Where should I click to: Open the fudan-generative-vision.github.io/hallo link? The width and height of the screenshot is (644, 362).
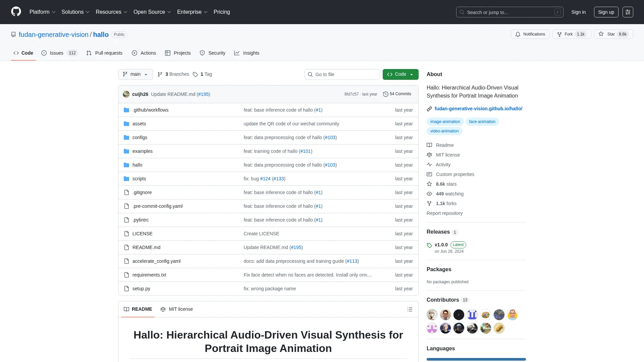coord(478,109)
